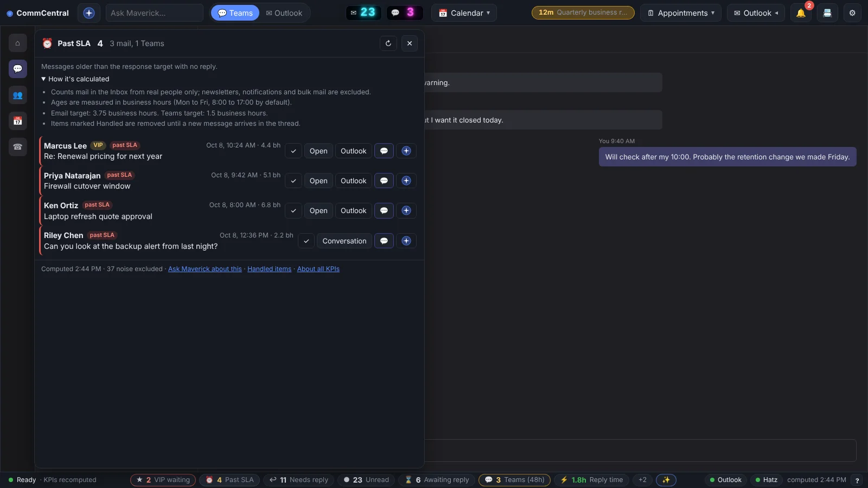The width and height of the screenshot is (868, 488).
Task: Open the phone icon in the sidebar
Action: [18, 147]
